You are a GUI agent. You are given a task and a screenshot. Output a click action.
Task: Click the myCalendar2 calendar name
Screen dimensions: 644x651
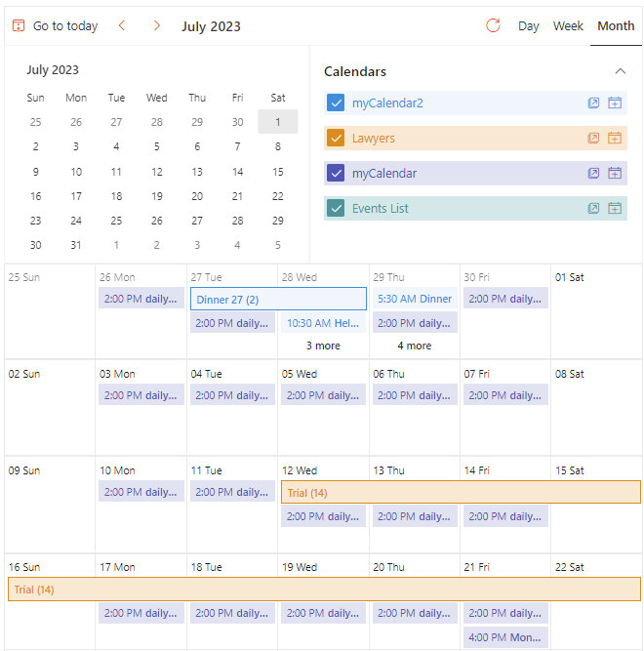click(387, 102)
